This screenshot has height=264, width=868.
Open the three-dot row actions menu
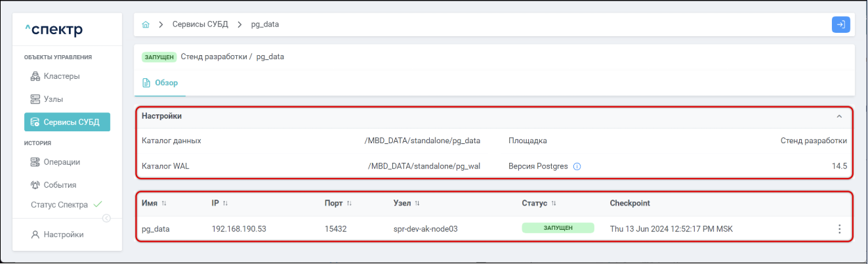(838, 229)
